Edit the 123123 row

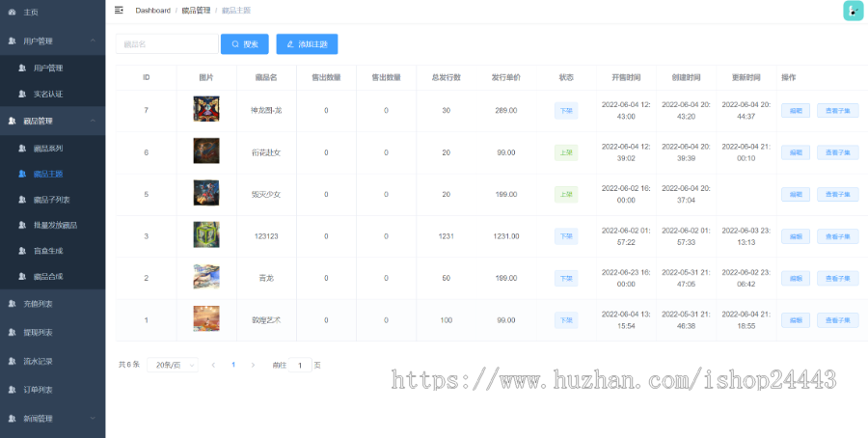coord(796,236)
